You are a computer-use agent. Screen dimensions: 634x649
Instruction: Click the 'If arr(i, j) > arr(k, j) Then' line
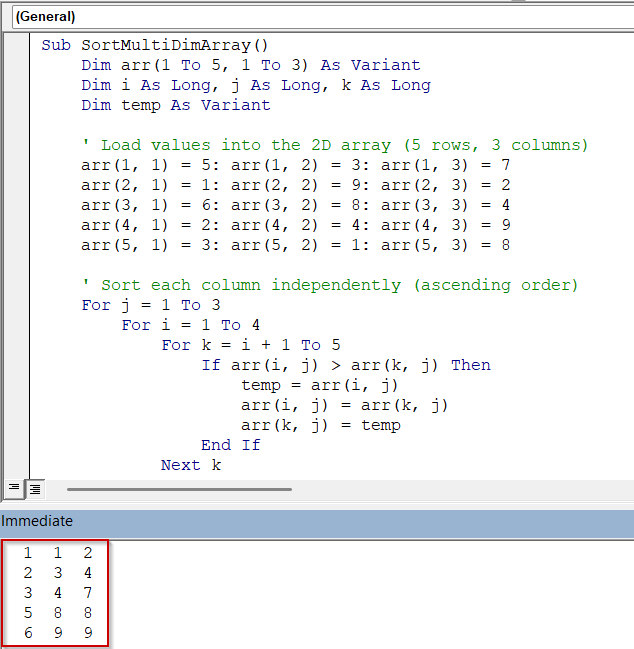tap(345, 365)
